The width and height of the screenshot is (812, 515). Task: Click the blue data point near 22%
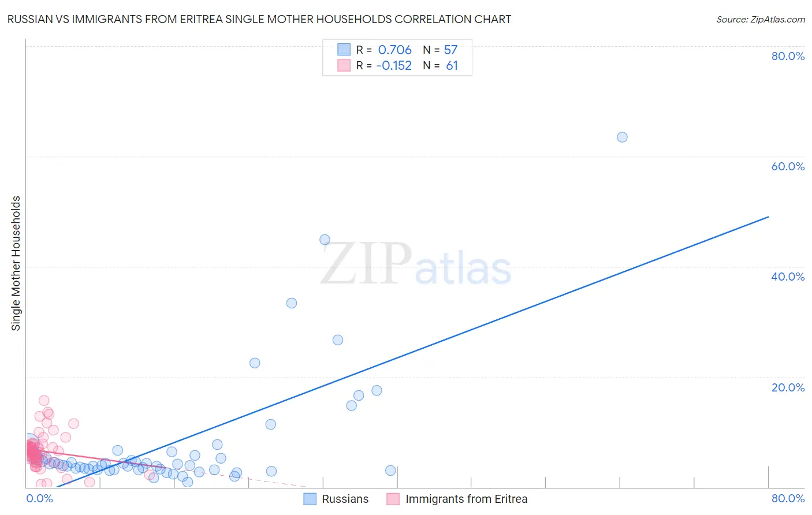pyautogui.click(x=255, y=363)
